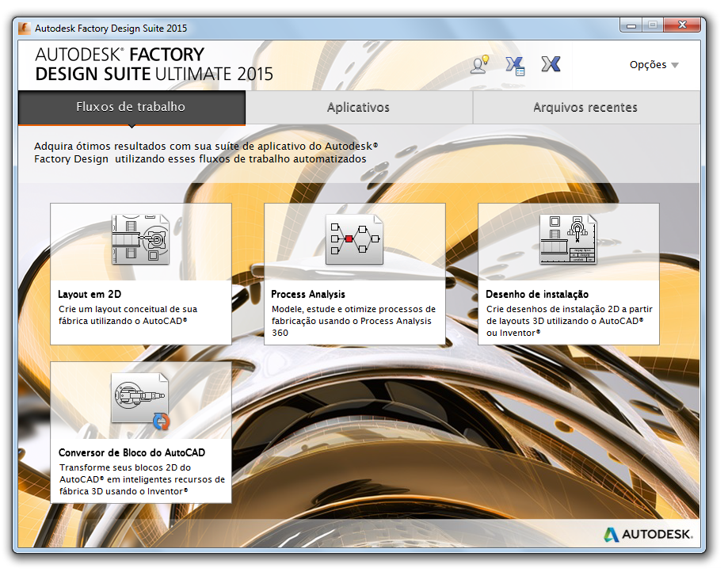Expand the Opções dropdown menu
This screenshot has height=572, width=728.
[x=654, y=65]
